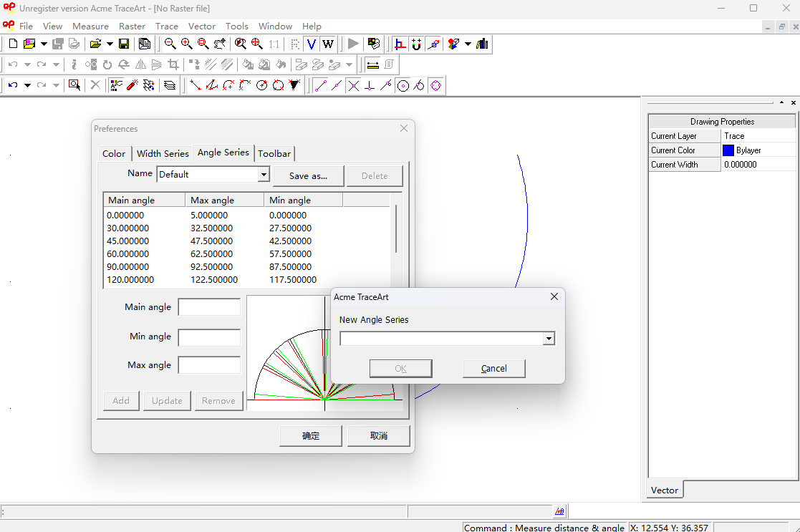
Task: Switch to the Width Series tab
Action: [x=163, y=153]
